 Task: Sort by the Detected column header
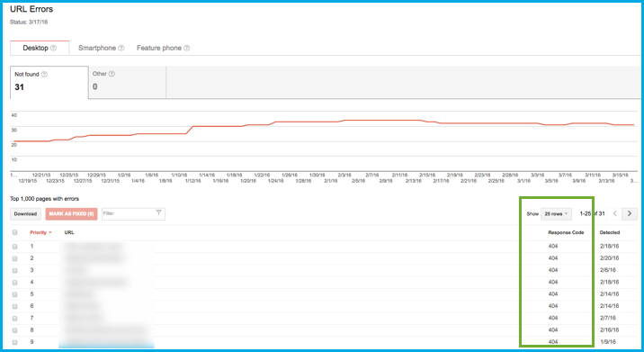(x=610, y=233)
